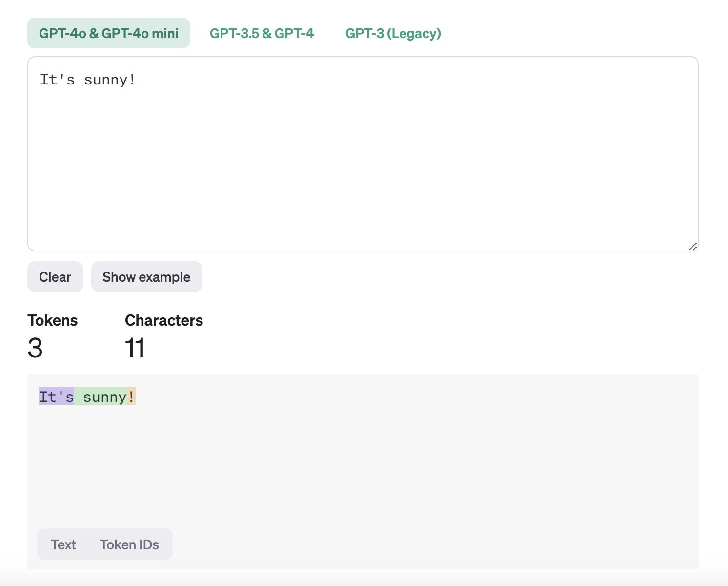The width and height of the screenshot is (728, 586).
Task: Click the token count number 3
Action: tap(35, 348)
